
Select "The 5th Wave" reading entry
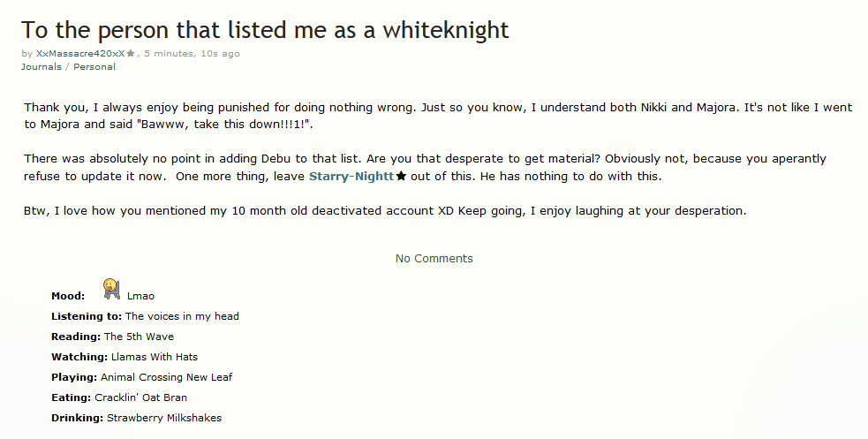(139, 337)
